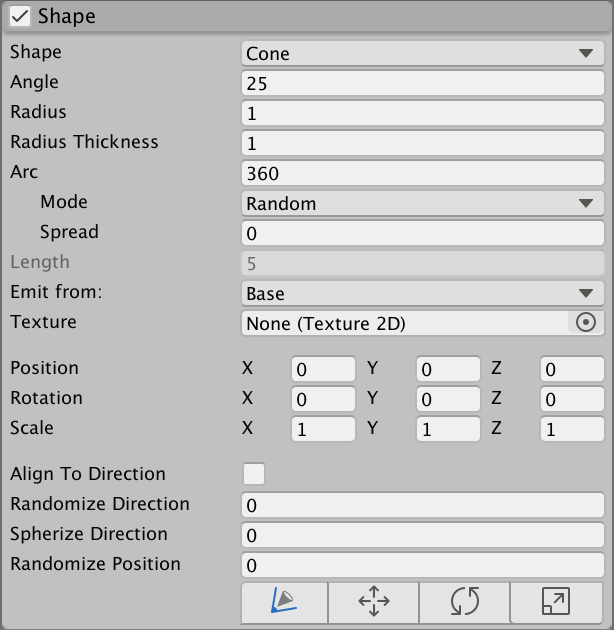Click the Scale Z field
The height and width of the screenshot is (630, 614).
(x=572, y=429)
